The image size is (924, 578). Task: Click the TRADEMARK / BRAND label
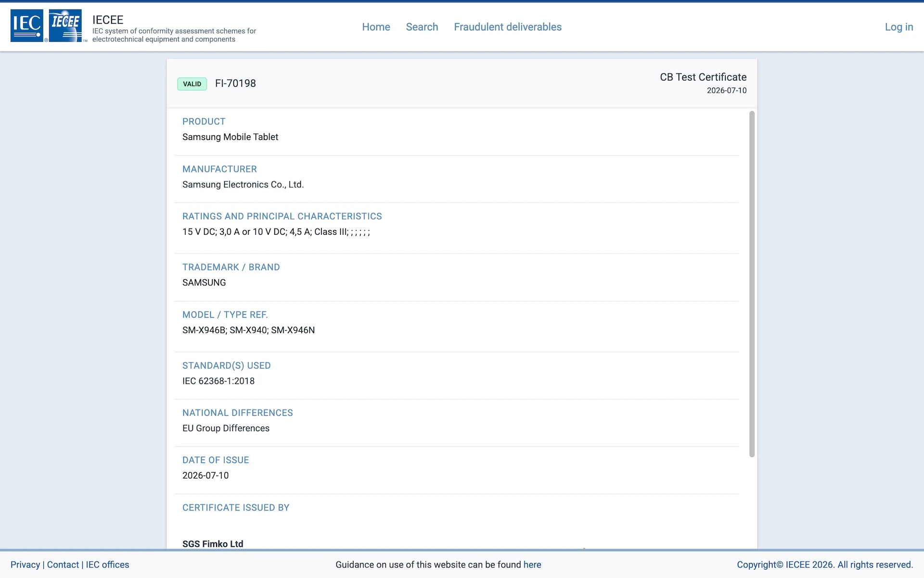tap(231, 267)
